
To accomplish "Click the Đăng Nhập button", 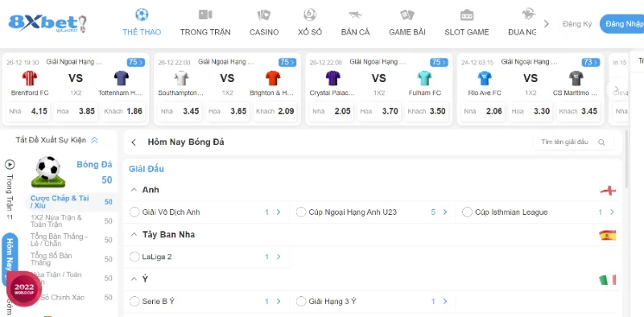I will 621,24.
